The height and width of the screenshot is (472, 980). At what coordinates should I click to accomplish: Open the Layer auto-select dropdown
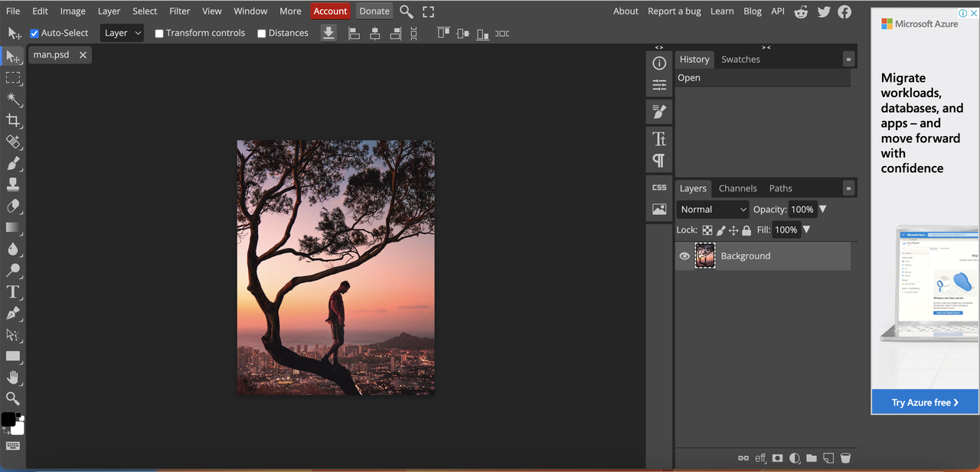click(x=122, y=33)
